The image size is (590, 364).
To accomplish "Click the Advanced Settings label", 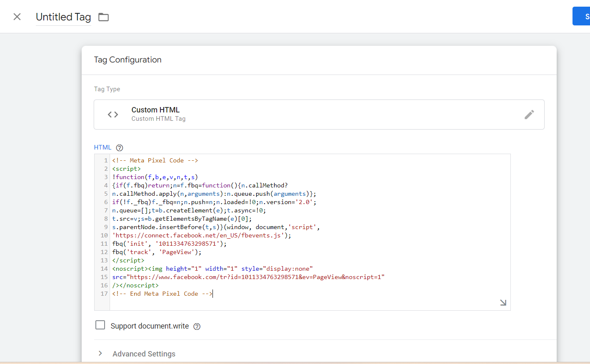I will point(144,354).
